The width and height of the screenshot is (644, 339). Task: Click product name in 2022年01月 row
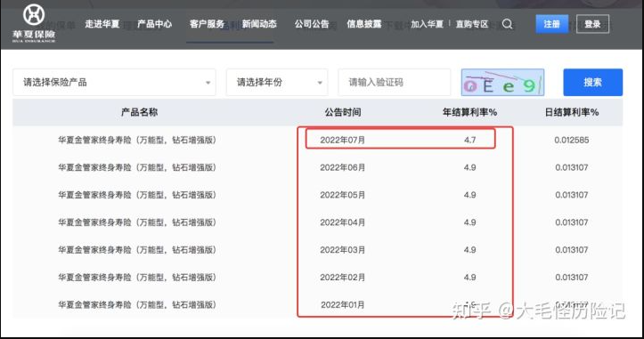(x=137, y=305)
